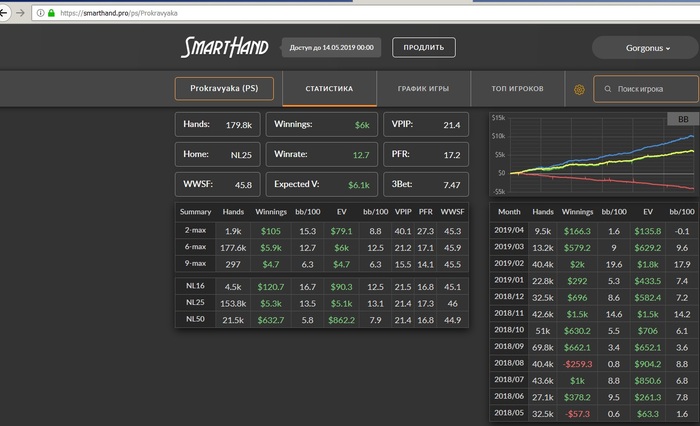Viewport: 700px width, 426px height.
Task: Click the 2018/05 month row
Action: click(x=595, y=413)
